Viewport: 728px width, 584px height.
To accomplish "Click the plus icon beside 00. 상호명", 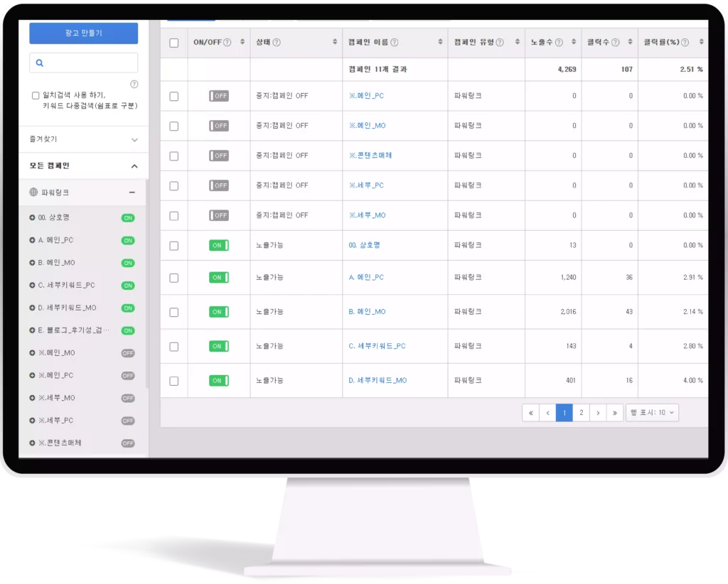I will coord(33,218).
